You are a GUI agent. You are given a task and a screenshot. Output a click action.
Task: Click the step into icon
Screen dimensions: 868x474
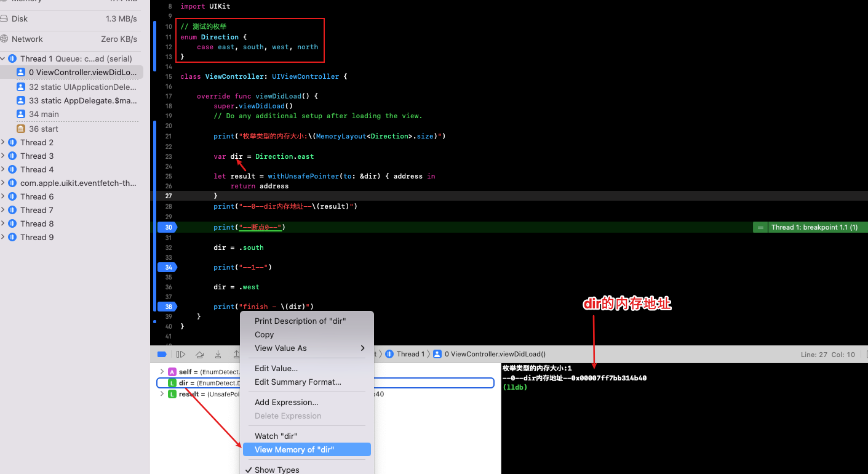click(218, 354)
